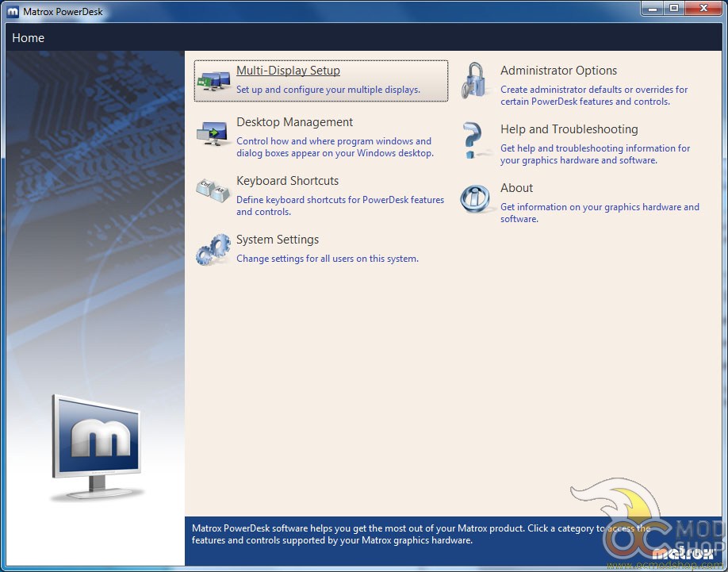The image size is (728, 572).
Task: Select System Settings heading
Action: point(278,240)
